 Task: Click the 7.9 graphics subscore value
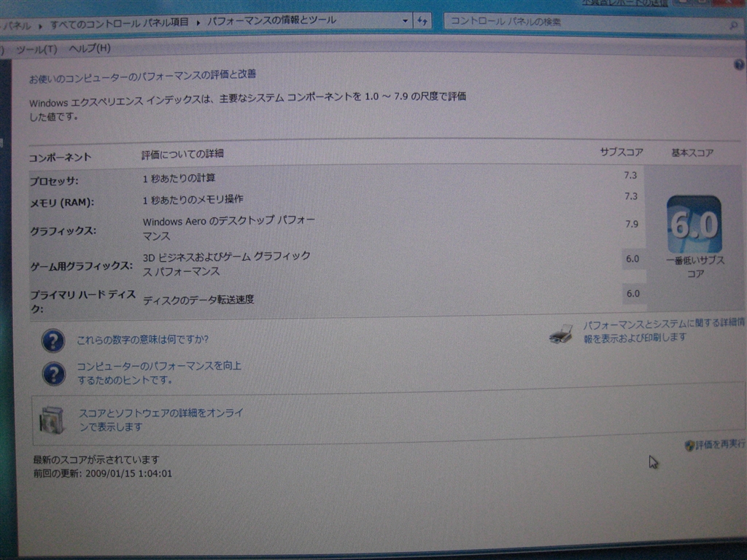[632, 224]
